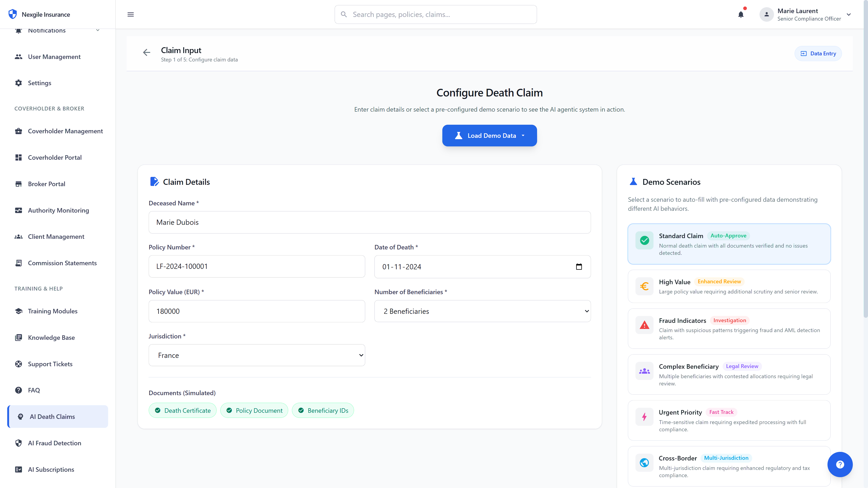Image resolution: width=868 pixels, height=488 pixels.
Task: Go to Training Modules
Action: pyautogui.click(x=53, y=311)
